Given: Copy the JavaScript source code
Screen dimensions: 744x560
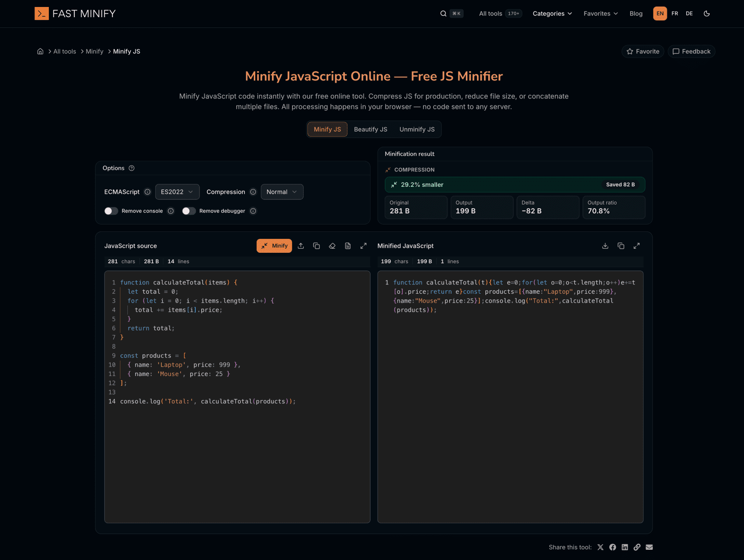Looking at the screenshot, I should point(317,246).
